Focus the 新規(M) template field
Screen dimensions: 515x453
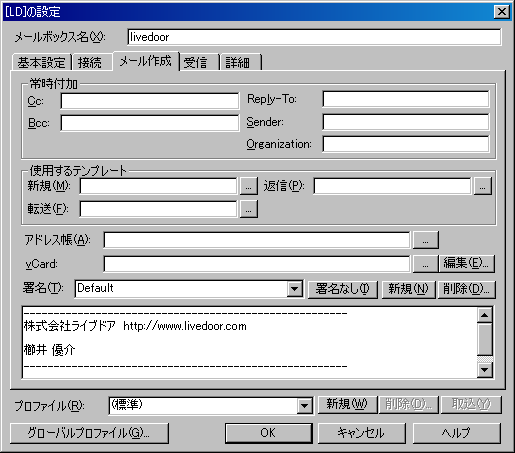click(158, 186)
